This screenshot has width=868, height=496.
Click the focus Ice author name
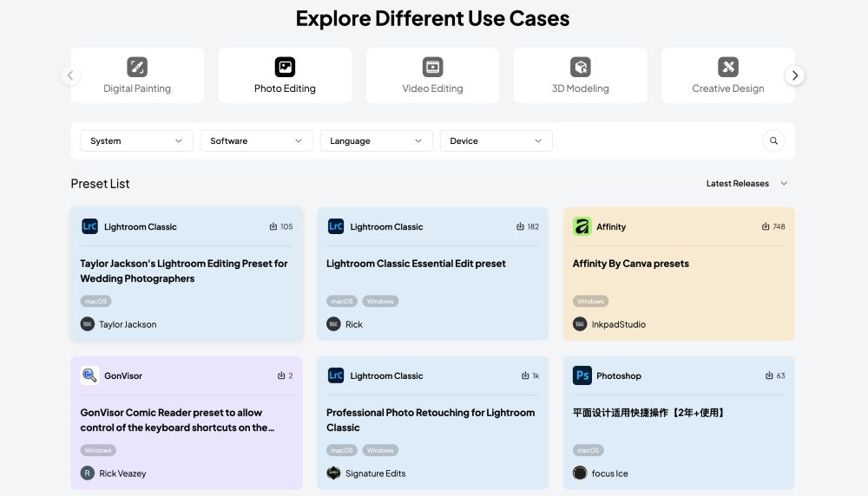point(609,473)
